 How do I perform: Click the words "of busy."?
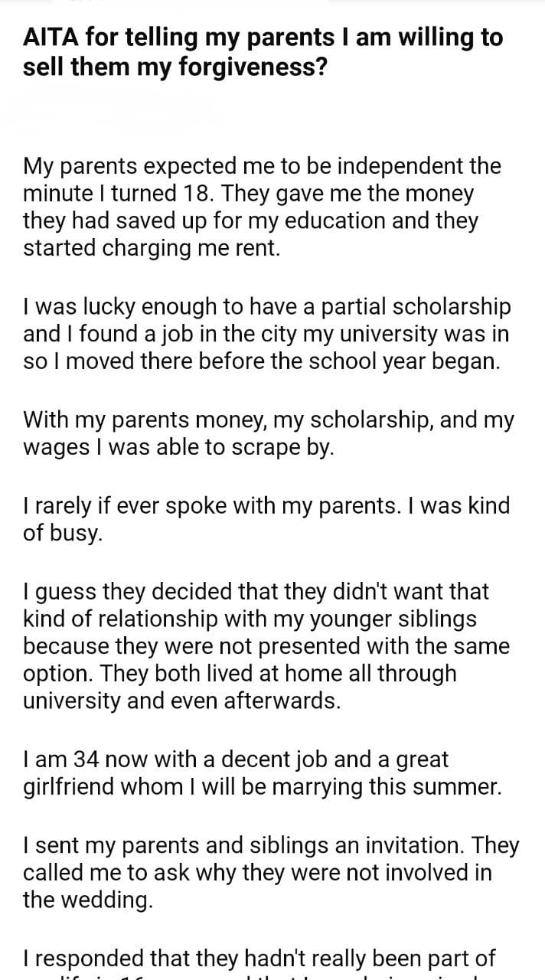(x=62, y=533)
